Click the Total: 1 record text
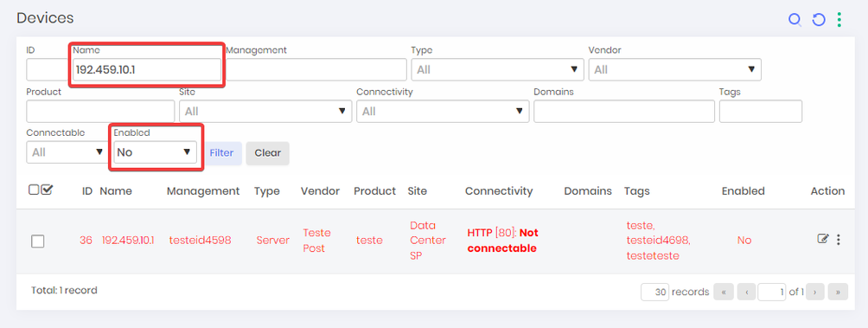Image resolution: width=868 pixels, height=328 pixels. [x=64, y=290]
